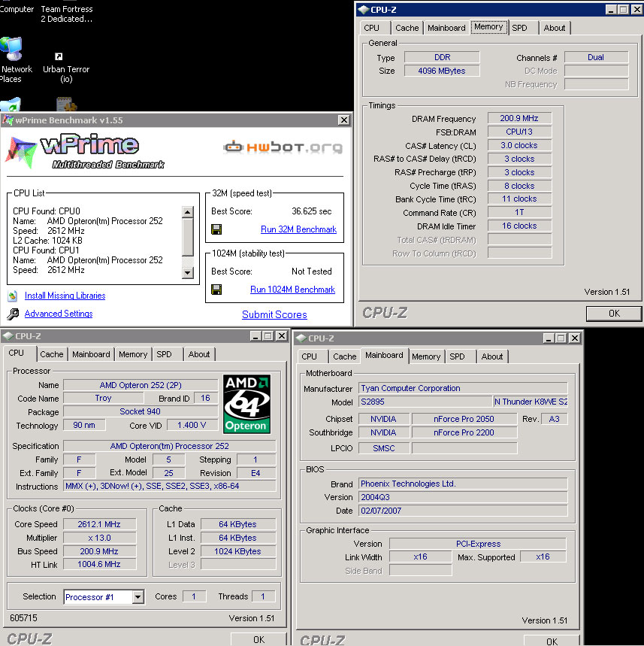Run the 1024M Benchmark
The image size is (644, 646).
293,290
